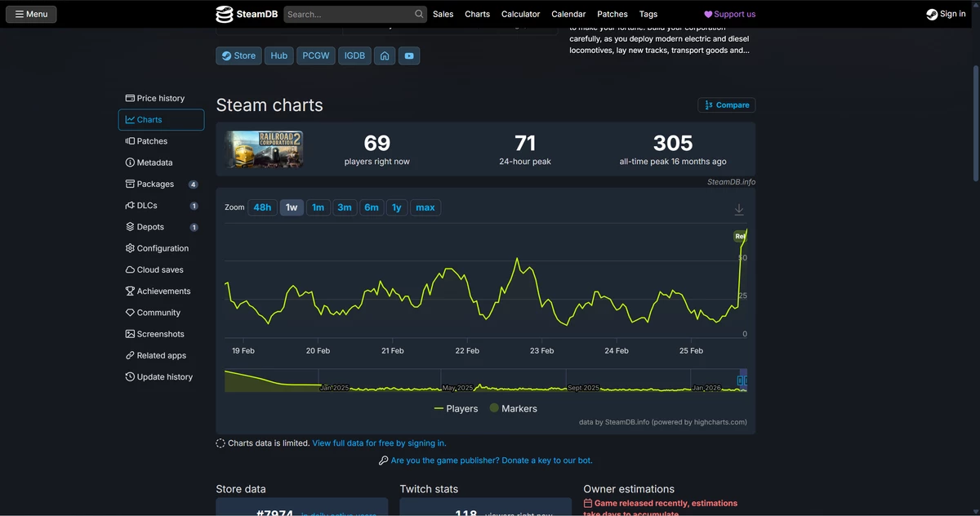The image size is (980, 516).
Task: Open the Store page button
Action: click(x=238, y=56)
